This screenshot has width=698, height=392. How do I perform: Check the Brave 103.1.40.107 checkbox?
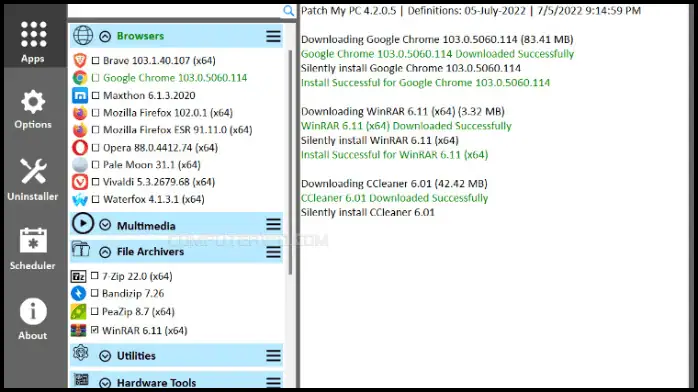(x=95, y=60)
